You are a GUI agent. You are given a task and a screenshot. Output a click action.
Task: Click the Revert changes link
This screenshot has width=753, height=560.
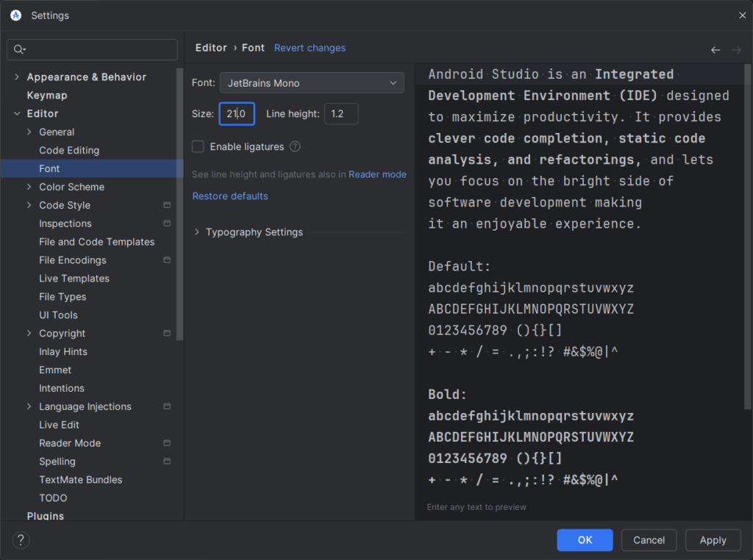tap(310, 48)
